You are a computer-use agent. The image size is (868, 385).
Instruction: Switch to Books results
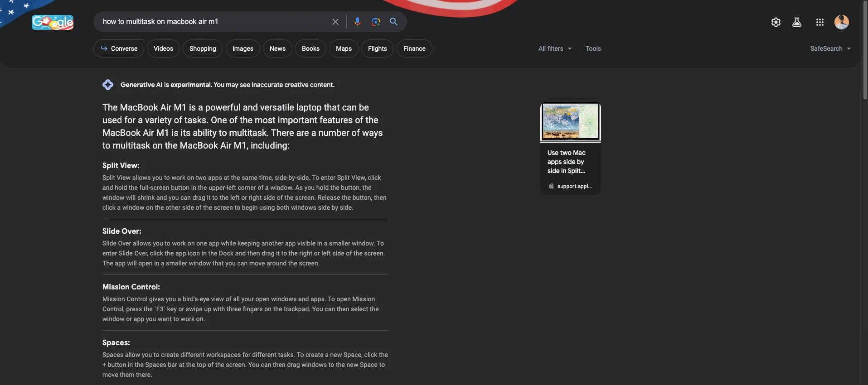coord(310,48)
